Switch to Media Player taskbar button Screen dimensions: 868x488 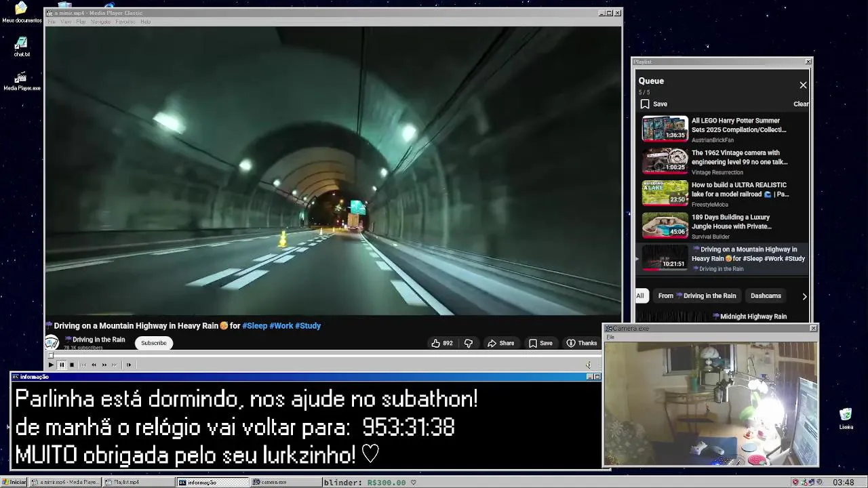[x=66, y=482]
